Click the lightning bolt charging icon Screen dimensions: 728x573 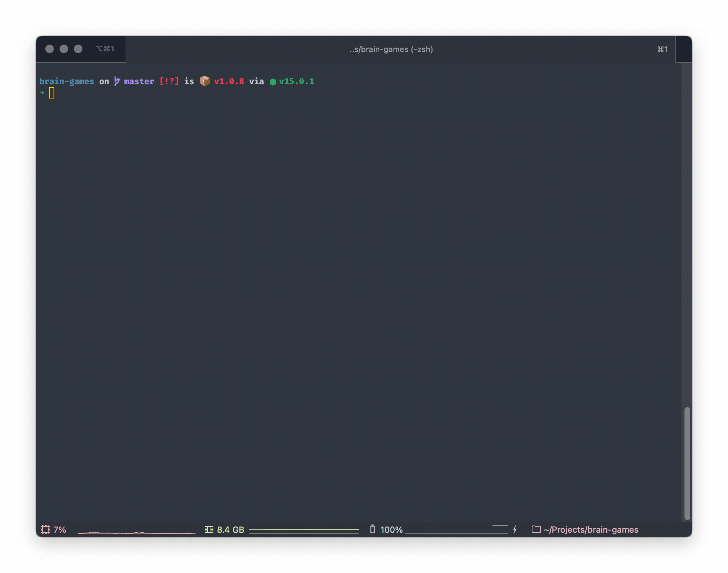click(515, 529)
